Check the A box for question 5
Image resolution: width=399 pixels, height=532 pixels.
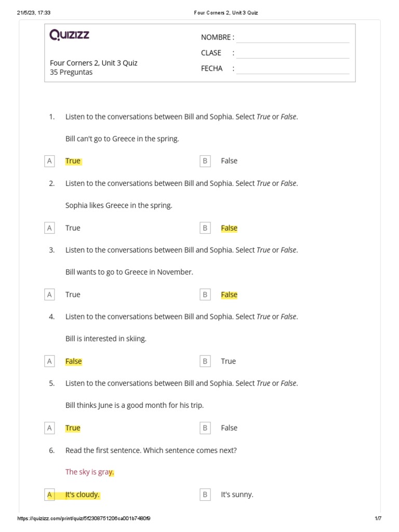[49, 428]
